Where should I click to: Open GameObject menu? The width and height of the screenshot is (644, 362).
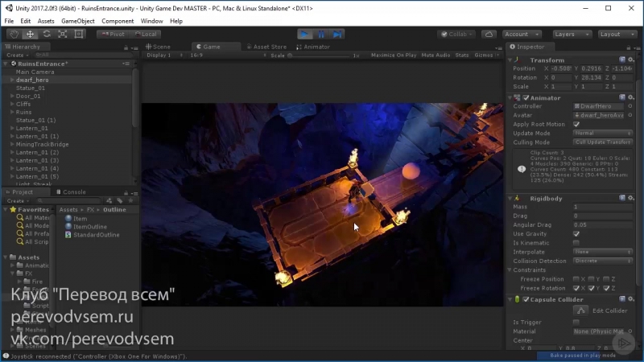tap(77, 21)
